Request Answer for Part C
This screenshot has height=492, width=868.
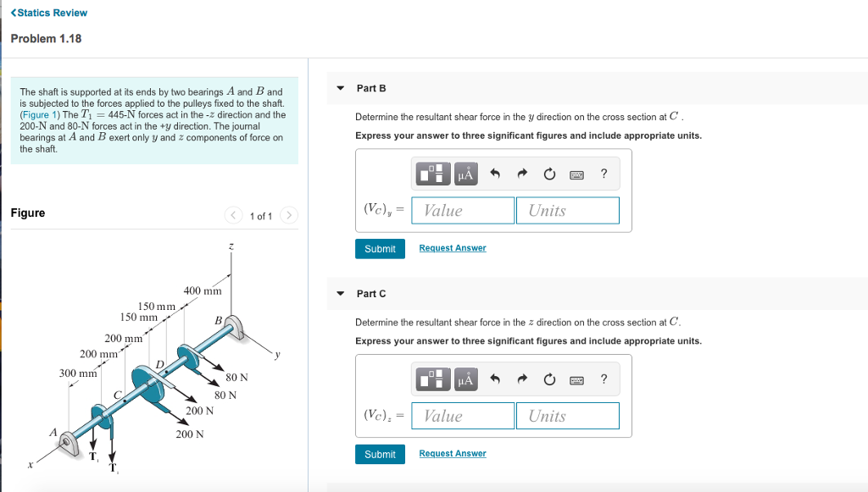point(453,453)
